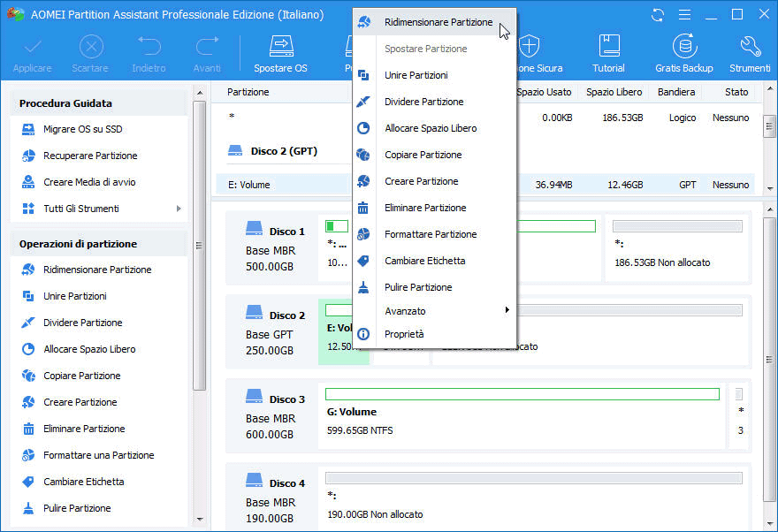Screen dimensions: 778x532
Task: Click the sidebar scroll-down arrow
Action: tap(200, 520)
